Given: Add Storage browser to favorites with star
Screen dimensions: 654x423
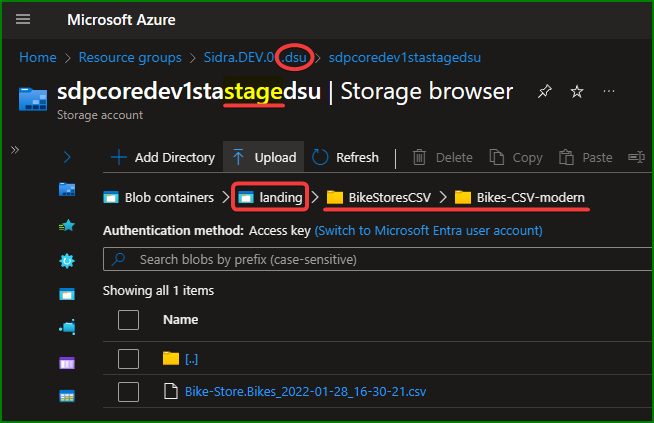Looking at the screenshot, I should (x=577, y=92).
